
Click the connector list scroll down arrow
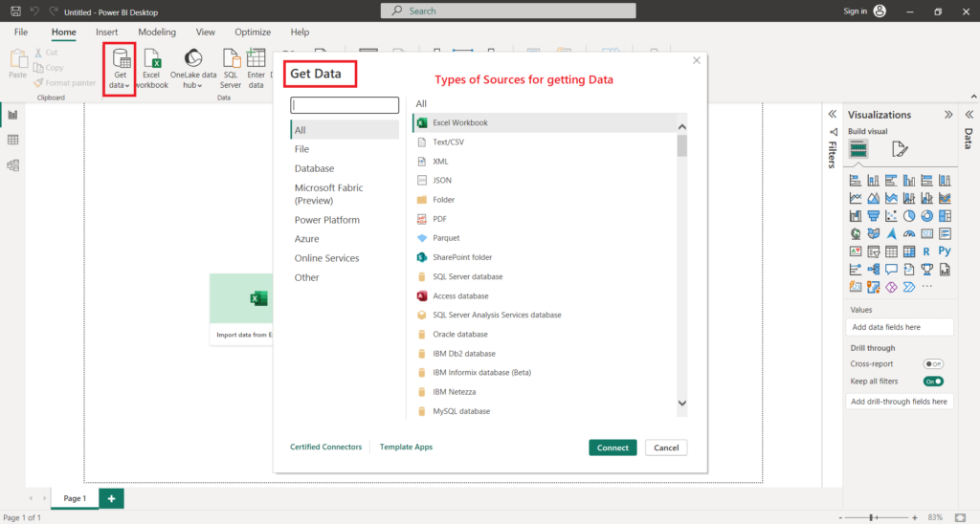pos(681,404)
